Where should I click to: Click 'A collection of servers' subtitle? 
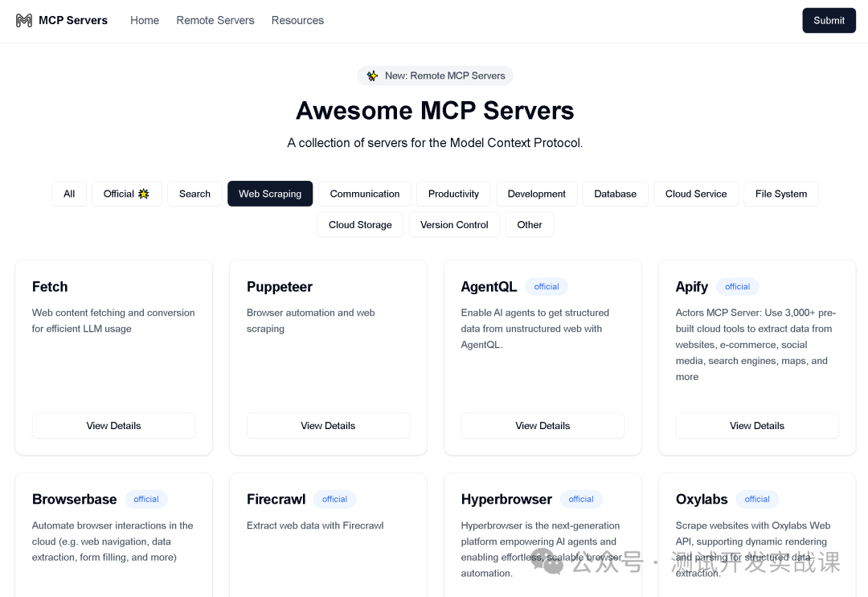[x=435, y=143]
